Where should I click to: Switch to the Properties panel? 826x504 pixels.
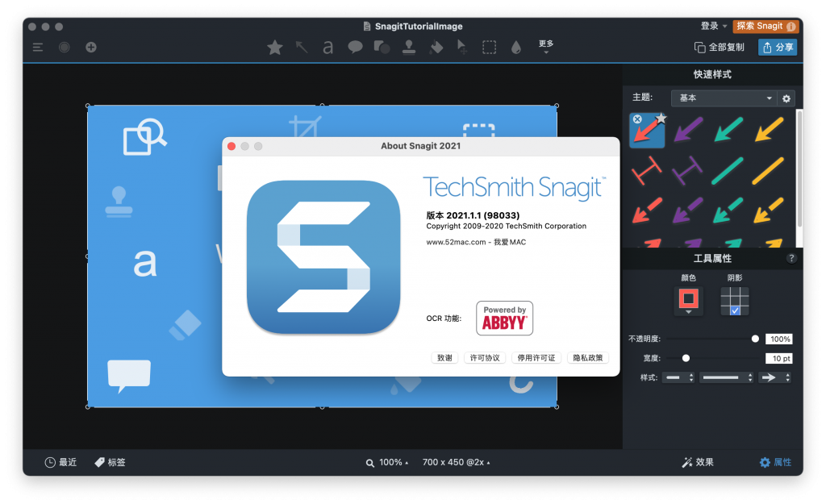coord(775,462)
